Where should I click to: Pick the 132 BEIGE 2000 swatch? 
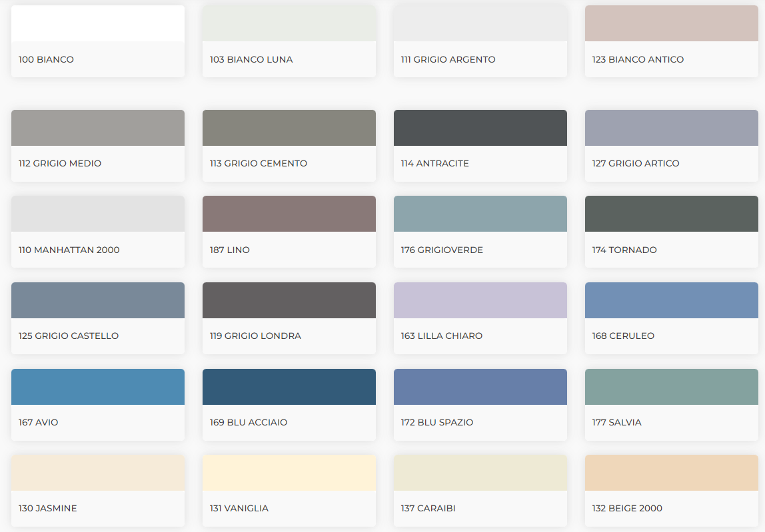671,491
